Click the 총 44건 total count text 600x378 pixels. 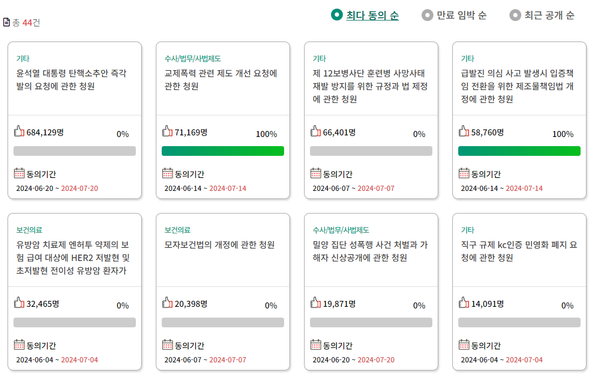26,23
